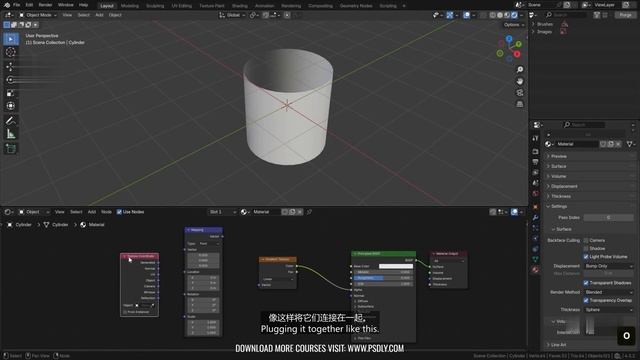Toggle Use Nodes checkbox
Image resolution: width=640 pixels, height=360 pixels.
119,212
